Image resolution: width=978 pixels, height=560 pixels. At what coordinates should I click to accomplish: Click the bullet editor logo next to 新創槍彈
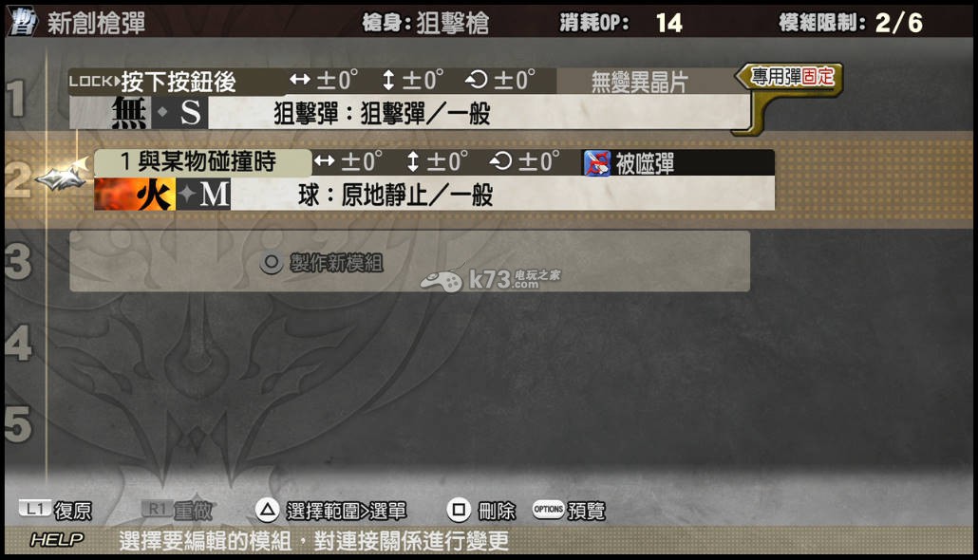click(x=23, y=22)
